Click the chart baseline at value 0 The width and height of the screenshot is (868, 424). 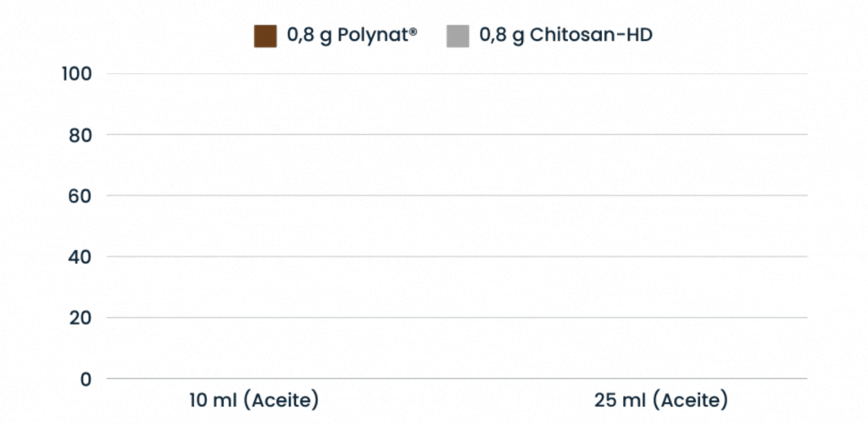pos(458,379)
